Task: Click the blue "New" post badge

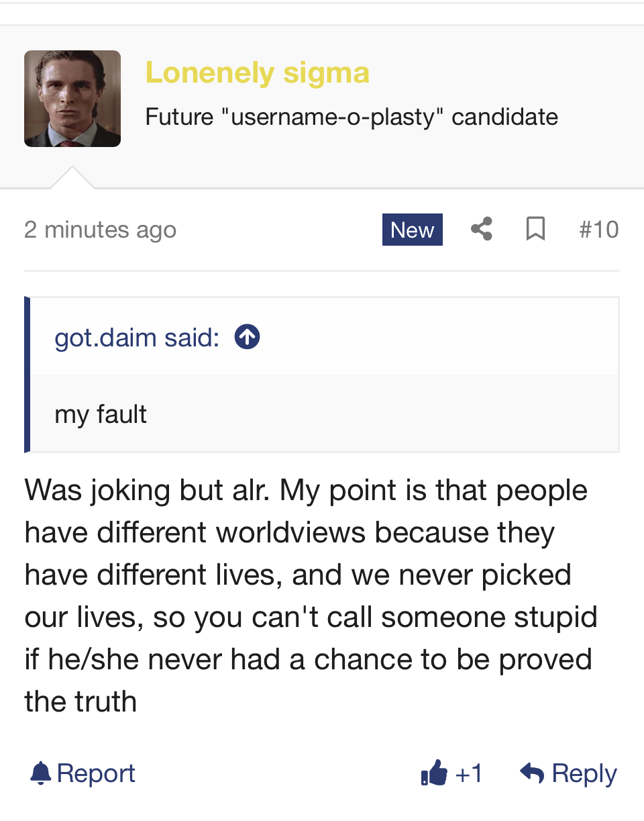Action: [x=412, y=230]
